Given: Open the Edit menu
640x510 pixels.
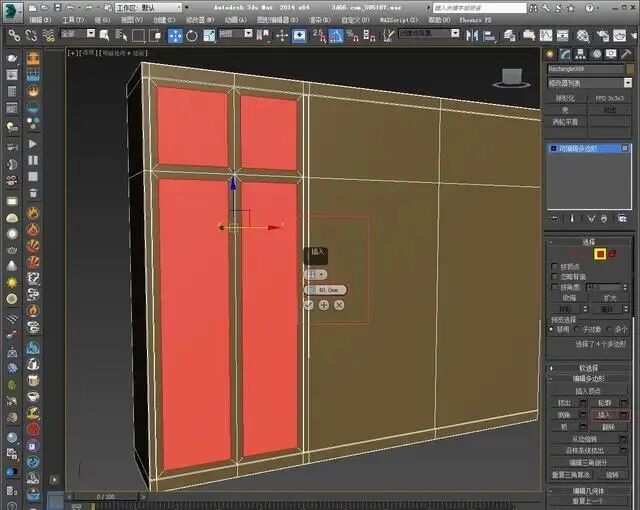Looking at the screenshot, I should click(40, 20).
